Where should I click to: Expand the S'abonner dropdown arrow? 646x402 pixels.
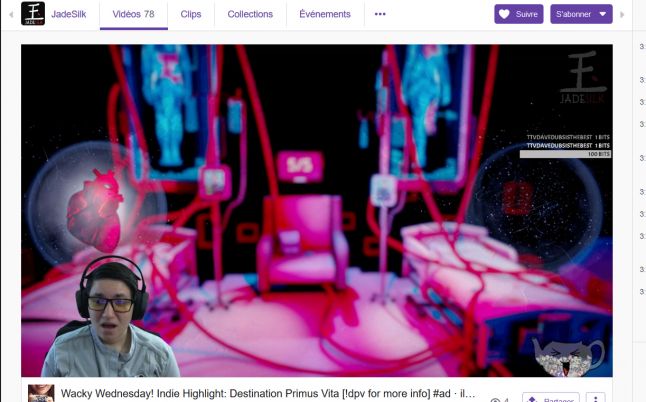(x=602, y=14)
